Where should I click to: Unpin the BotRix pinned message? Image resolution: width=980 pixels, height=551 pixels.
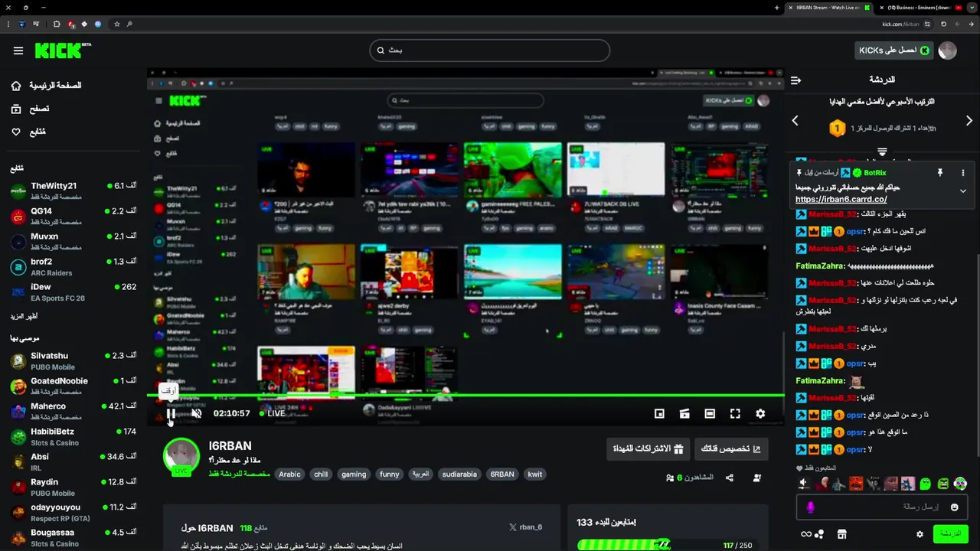[x=939, y=173]
